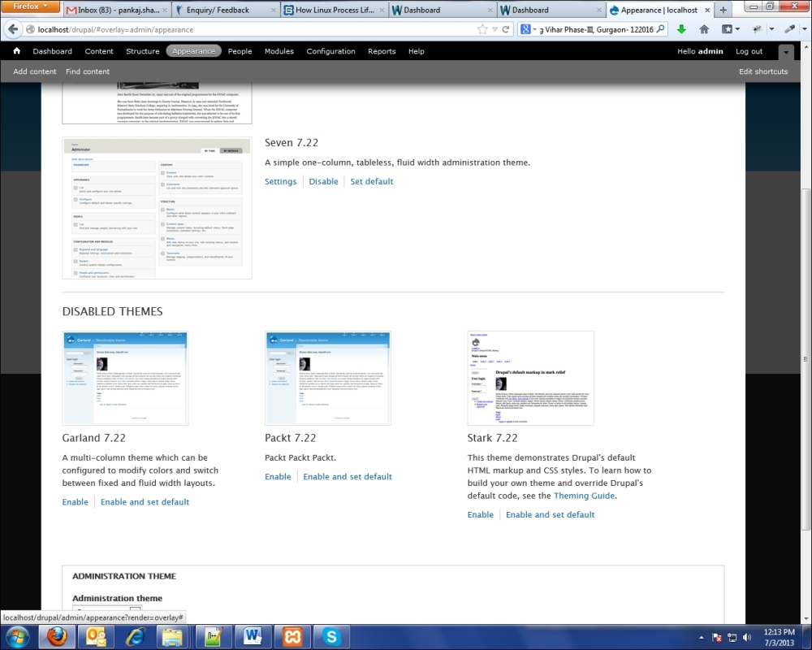Open the bookmarks icon dropdown arrow
812x650 pixels.
click(x=737, y=29)
